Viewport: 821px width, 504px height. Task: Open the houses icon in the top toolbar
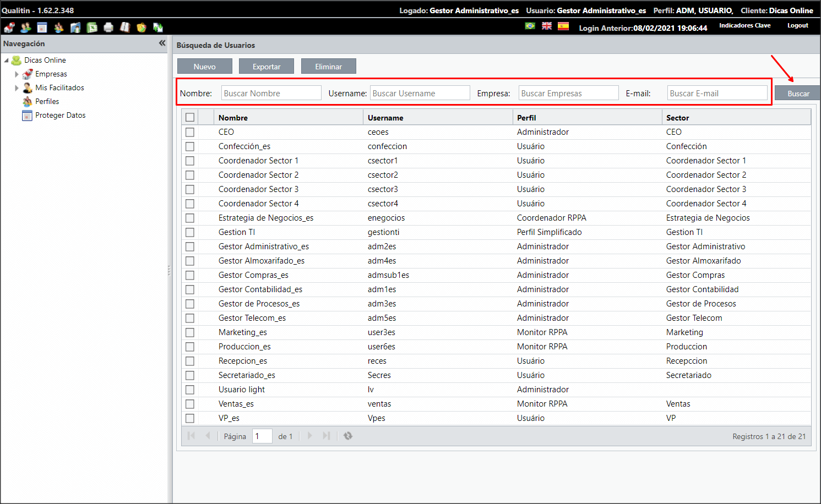coord(9,28)
